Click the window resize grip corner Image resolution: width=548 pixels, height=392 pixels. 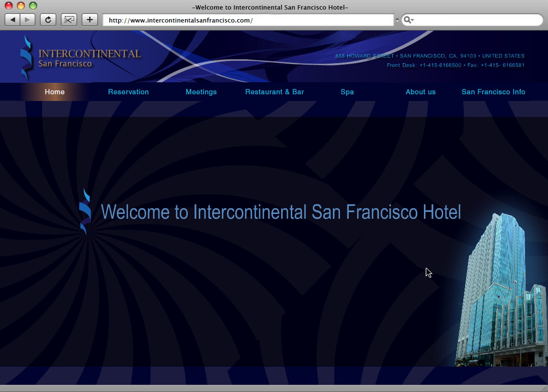545,389
